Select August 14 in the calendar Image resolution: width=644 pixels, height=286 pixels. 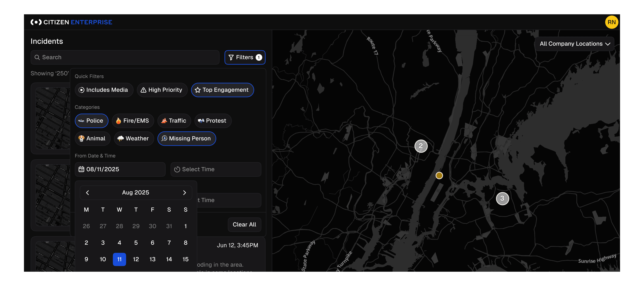pos(169,259)
